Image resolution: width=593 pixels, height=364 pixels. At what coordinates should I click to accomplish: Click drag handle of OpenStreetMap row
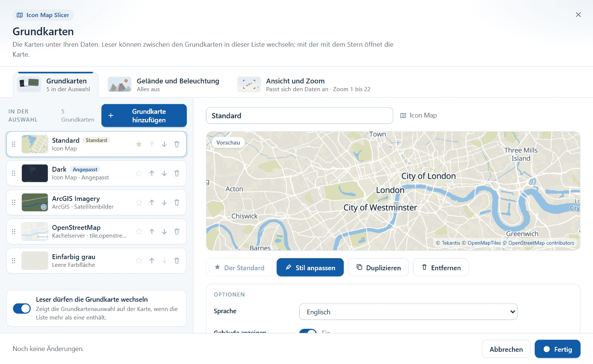tap(14, 232)
